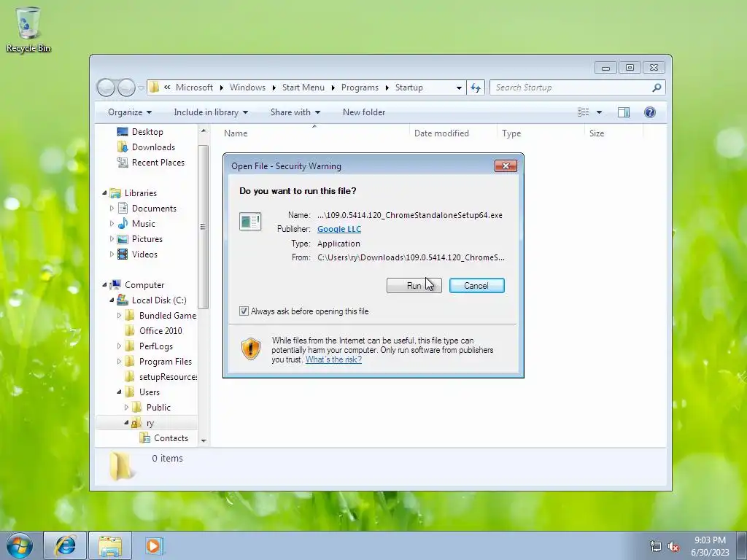Select Office 2010 folder in tree
747x560 pixels.
coord(160,331)
